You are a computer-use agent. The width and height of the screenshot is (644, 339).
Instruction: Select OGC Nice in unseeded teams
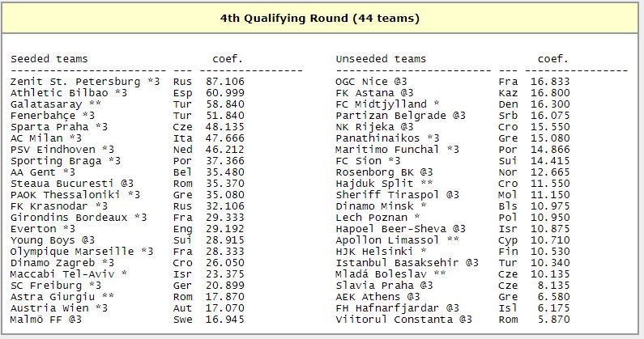click(x=371, y=82)
